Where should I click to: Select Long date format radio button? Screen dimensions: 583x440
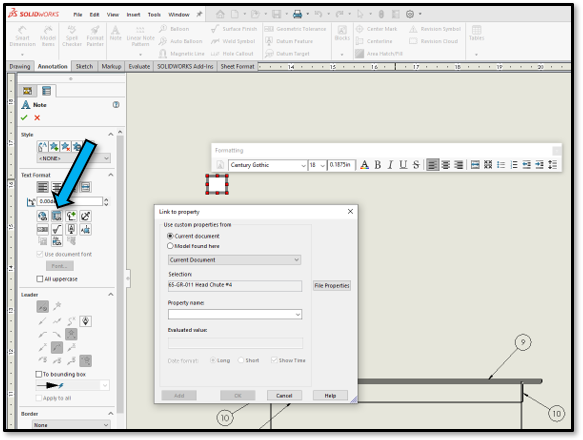point(213,360)
